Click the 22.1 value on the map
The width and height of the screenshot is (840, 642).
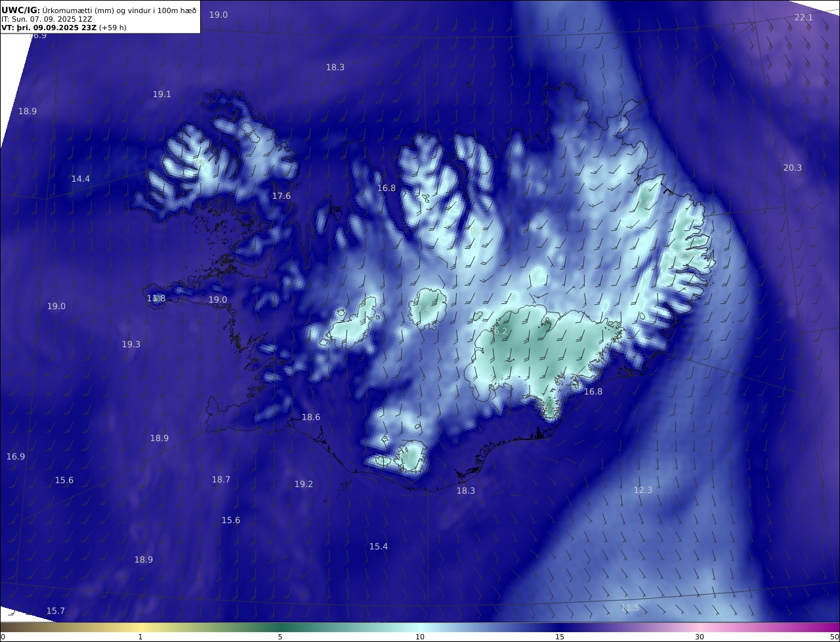click(803, 17)
